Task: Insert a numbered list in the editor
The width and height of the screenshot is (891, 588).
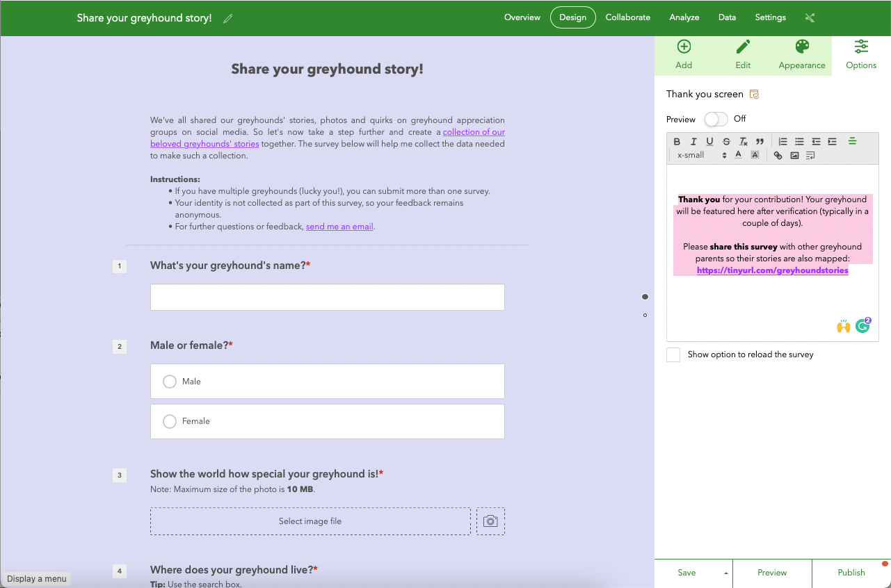Action: (x=782, y=142)
